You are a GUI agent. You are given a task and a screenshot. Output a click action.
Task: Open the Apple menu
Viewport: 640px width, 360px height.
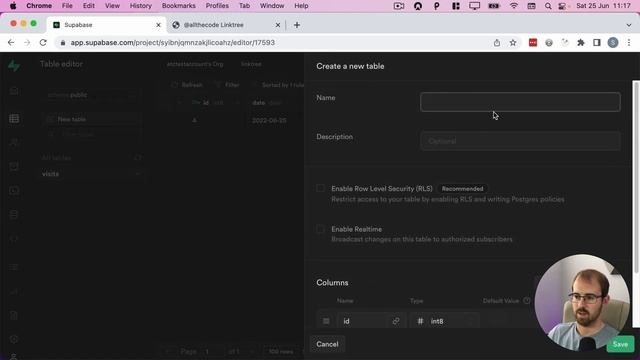[x=13, y=6]
